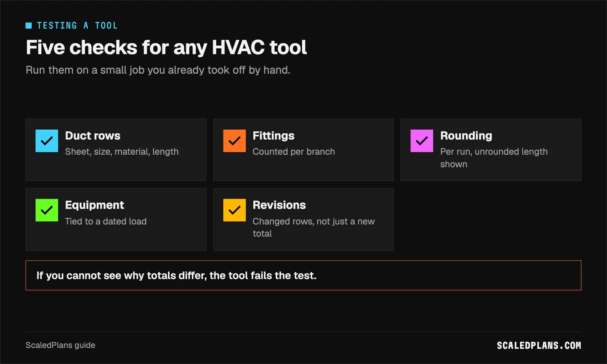Image resolution: width=607 pixels, height=364 pixels.
Task: Click the 'Duct rows' card title
Action: 93,136
